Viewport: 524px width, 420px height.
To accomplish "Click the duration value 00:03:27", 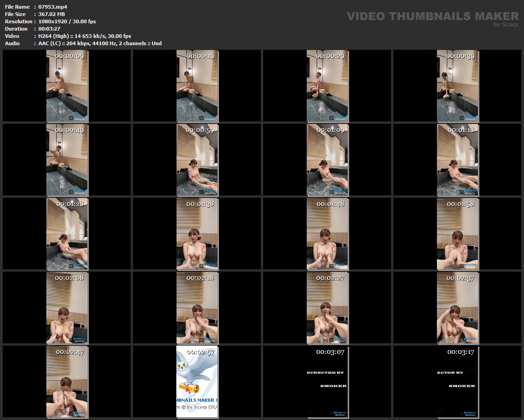I will point(49,29).
